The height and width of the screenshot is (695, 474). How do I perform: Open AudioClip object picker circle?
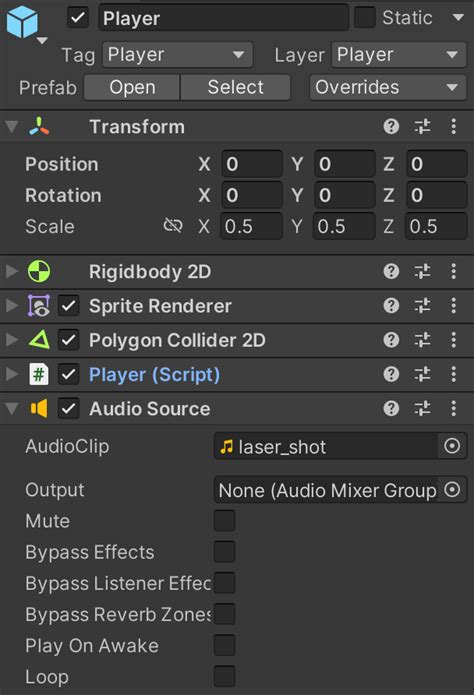(x=452, y=446)
